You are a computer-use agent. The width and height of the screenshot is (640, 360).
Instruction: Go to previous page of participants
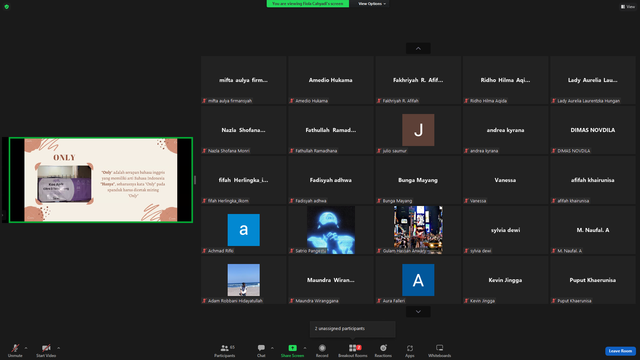coord(418,49)
